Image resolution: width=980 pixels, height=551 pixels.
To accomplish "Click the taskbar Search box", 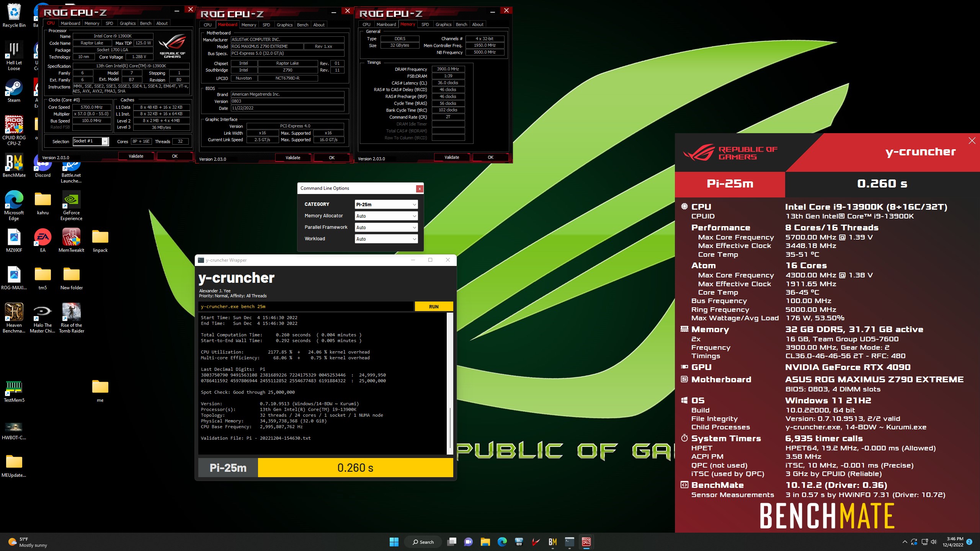I will (423, 542).
